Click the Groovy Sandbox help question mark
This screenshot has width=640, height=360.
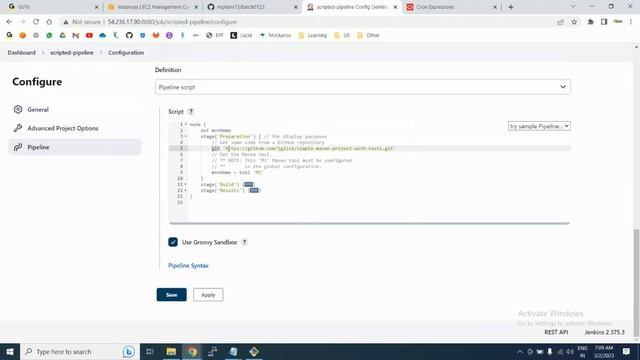244,242
